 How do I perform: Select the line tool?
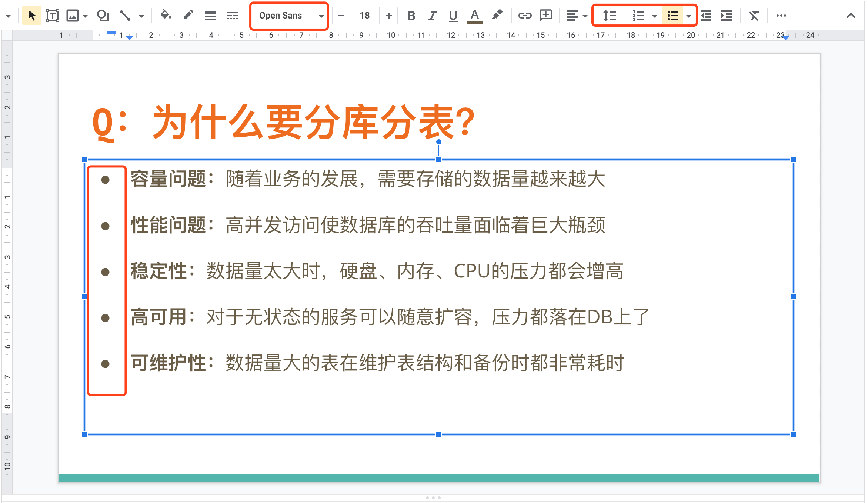(x=125, y=16)
